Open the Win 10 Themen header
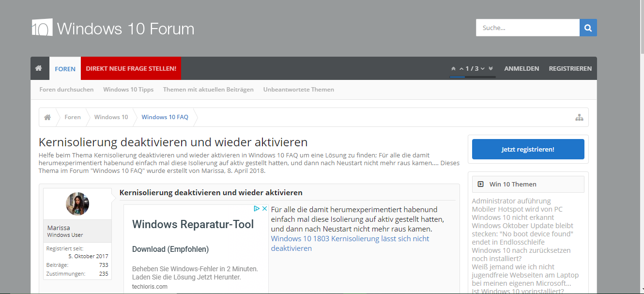This screenshot has height=294, width=644. 528,184
